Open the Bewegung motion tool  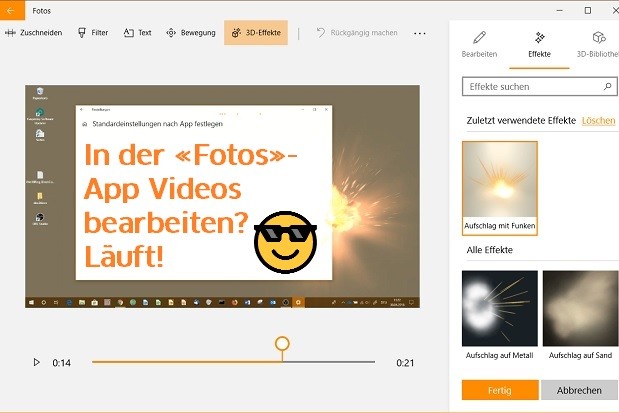pyautogui.click(x=191, y=33)
